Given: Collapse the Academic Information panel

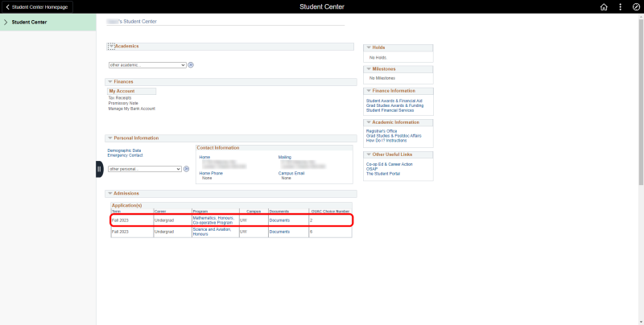Looking at the screenshot, I should (369, 122).
